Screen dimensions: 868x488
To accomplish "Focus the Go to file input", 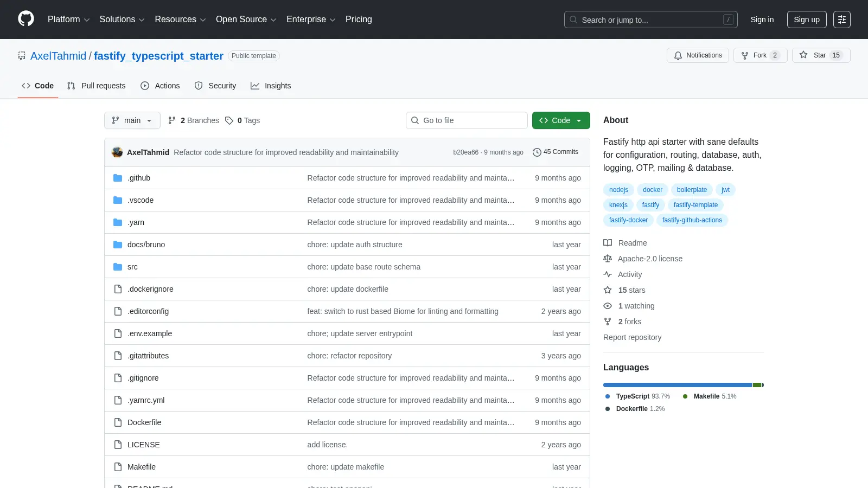I will [x=467, y=120].
